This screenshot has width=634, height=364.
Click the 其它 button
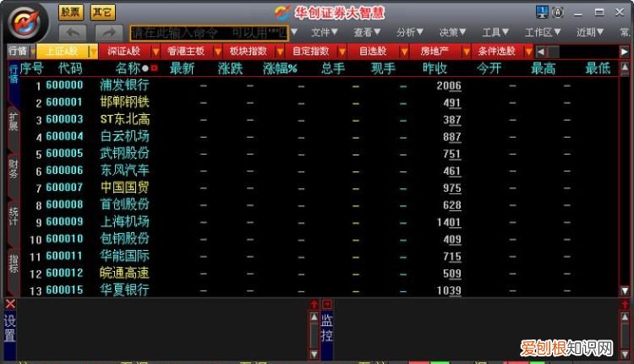103,12
